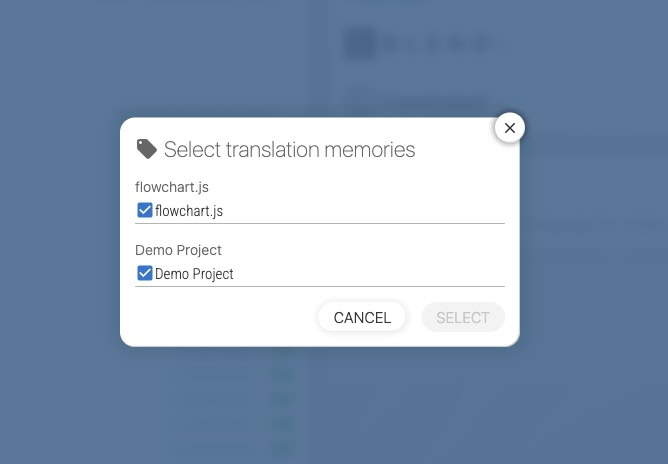The image size is (668, 464).
Task: Click the flowchart.js group heading
Action: [x=172, y=187]
